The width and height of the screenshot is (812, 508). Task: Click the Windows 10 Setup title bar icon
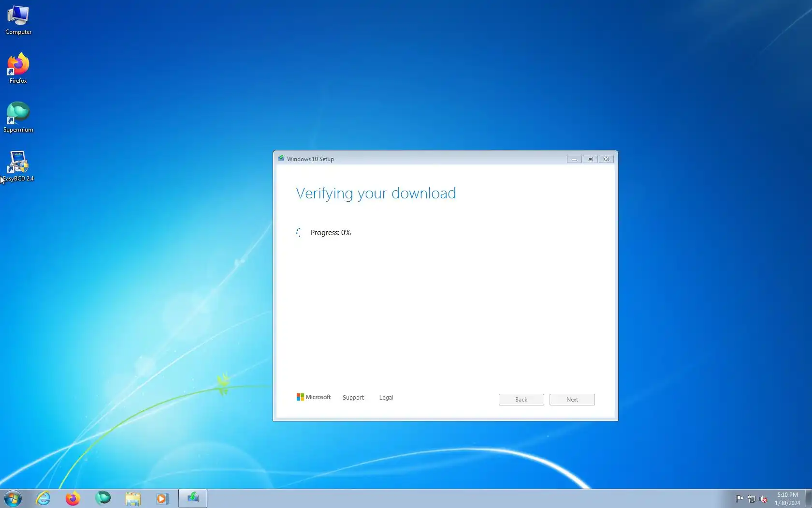click(281, 158)
